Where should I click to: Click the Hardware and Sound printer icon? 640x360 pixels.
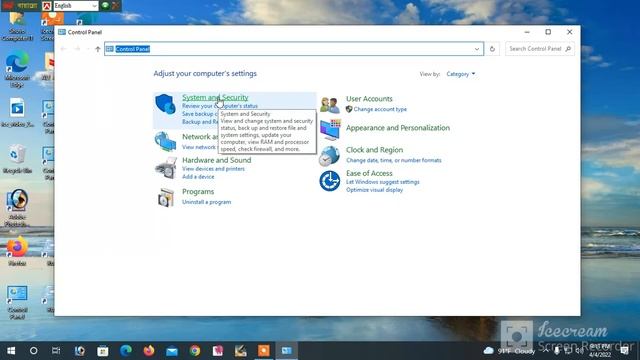(166, 167)
